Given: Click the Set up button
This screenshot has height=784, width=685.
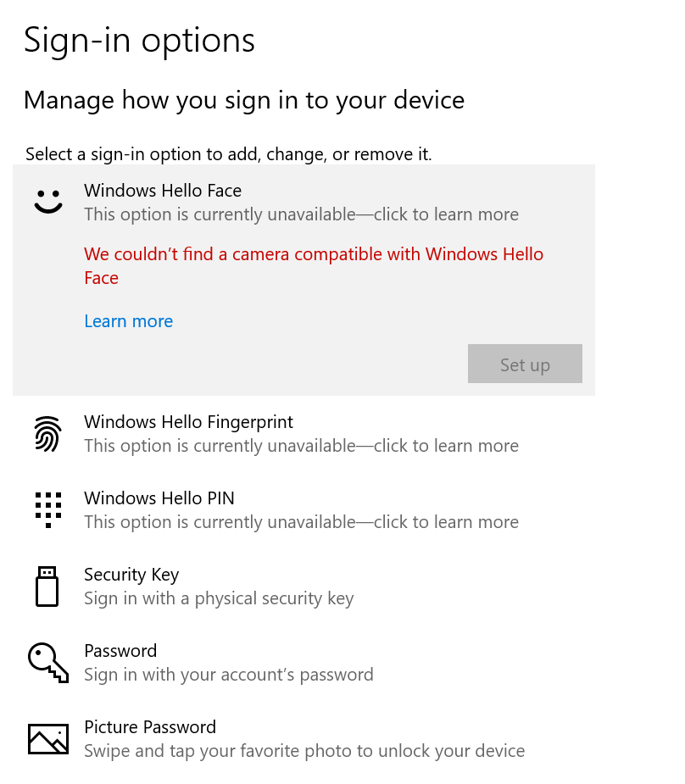Looking at the screenshot, I should click(525, 364).
